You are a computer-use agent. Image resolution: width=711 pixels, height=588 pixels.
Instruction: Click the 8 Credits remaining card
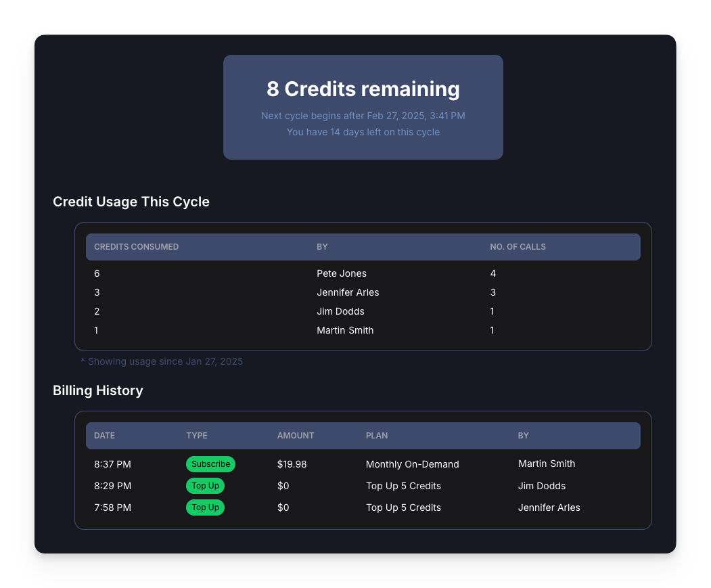[x=363, y=107]
